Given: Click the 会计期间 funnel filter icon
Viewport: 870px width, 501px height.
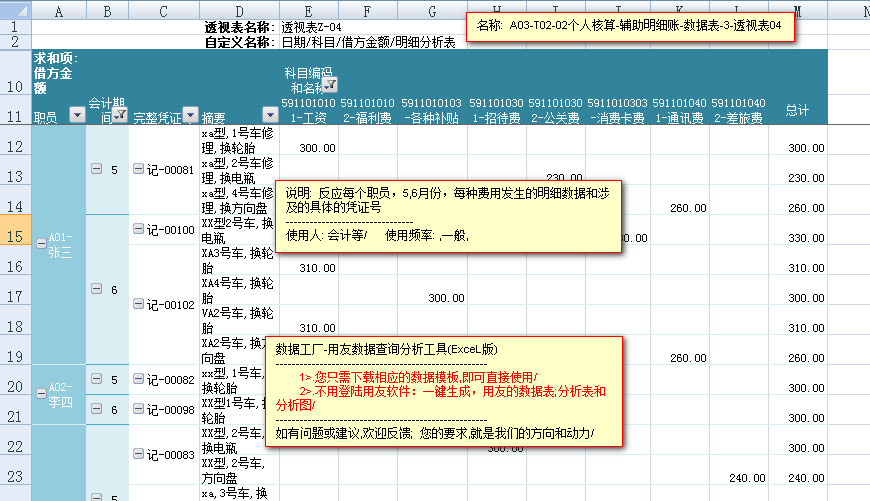Looking at the screenshot, I should [x=120, y=116].
